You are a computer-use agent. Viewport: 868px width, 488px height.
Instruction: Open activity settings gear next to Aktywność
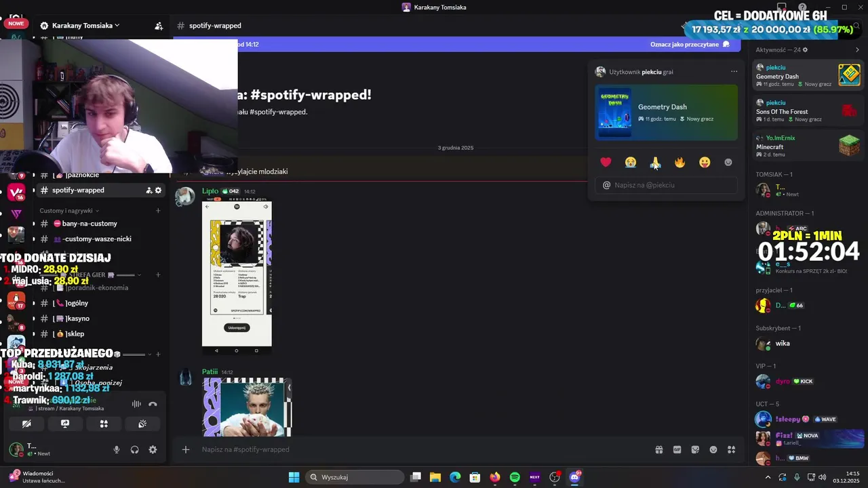(805, 49)
